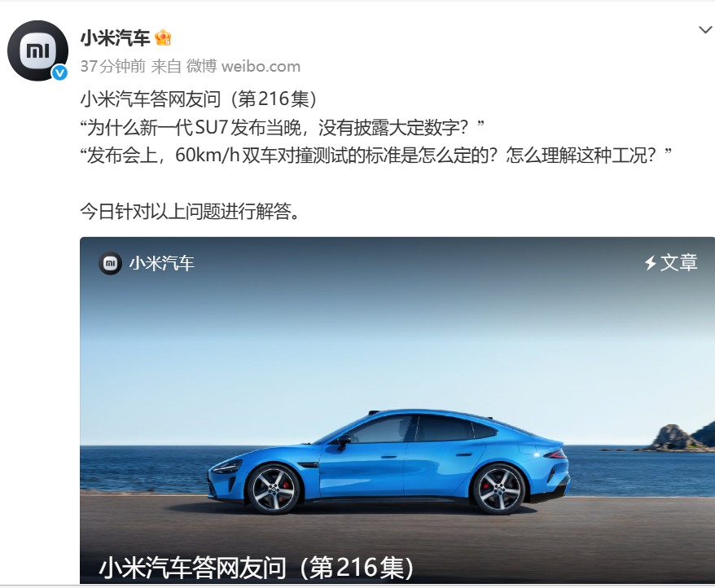The width and height of the screenshot is (715, 588).
Task: Open the Xiaomi Auto profile avatar
Action: coord(37,50)
